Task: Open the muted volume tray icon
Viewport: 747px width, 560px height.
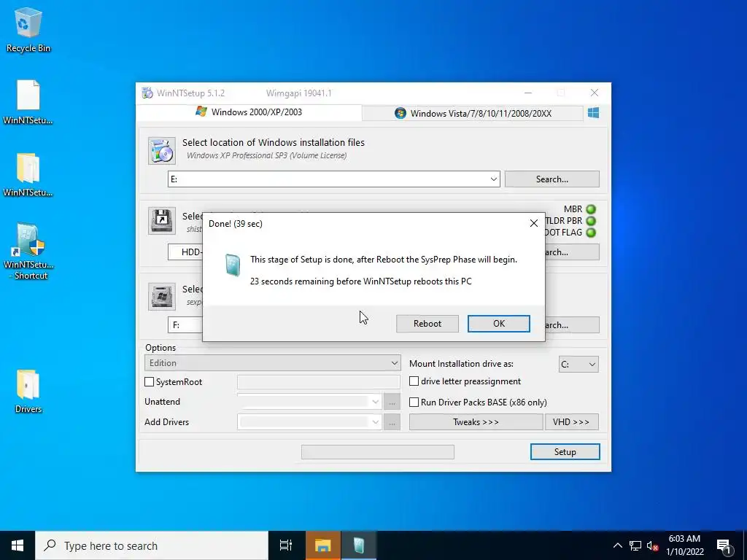Action: pos(652,545)
